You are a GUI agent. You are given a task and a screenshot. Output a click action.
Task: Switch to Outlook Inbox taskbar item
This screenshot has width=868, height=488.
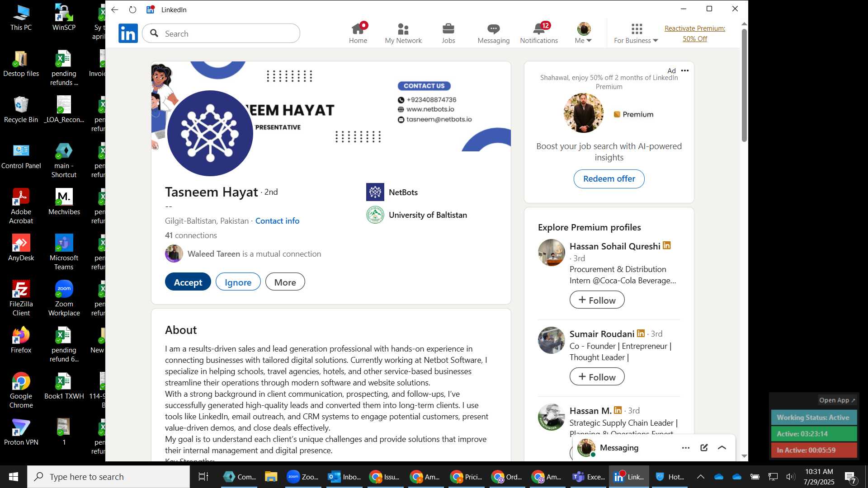pyautogui.click(x=344, y=477)
